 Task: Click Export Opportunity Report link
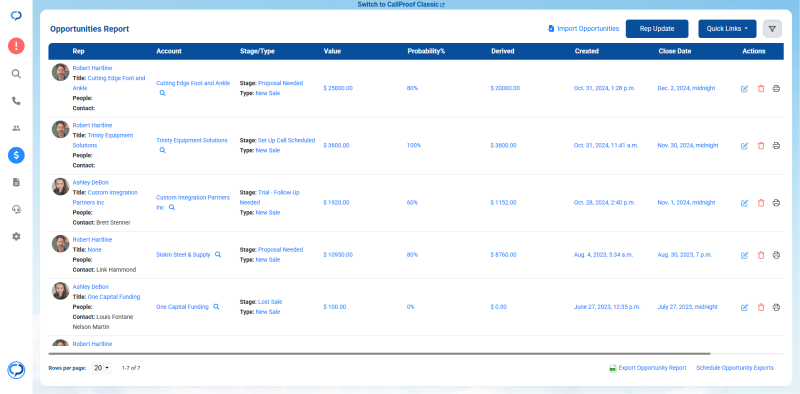click(648, 368)
